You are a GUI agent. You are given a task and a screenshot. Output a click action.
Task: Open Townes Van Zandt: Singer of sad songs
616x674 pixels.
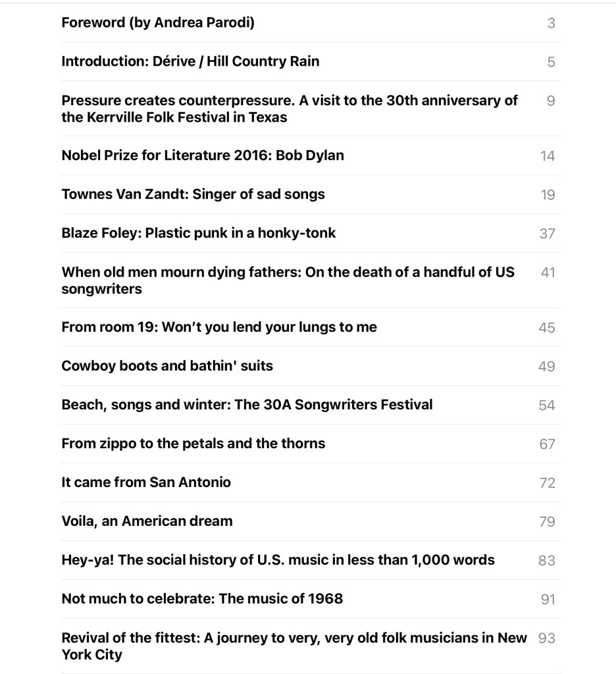tap(193, 194)
